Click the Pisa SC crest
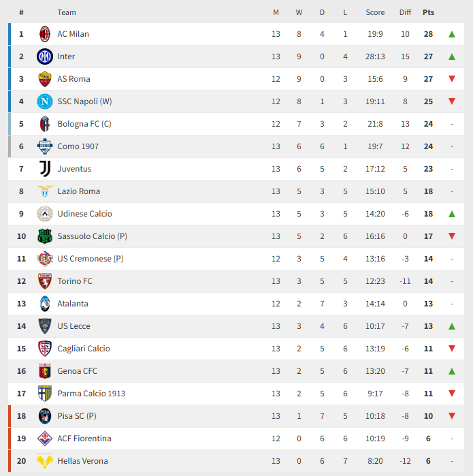This screenshot has width=473, height=476. pos(45,416)
